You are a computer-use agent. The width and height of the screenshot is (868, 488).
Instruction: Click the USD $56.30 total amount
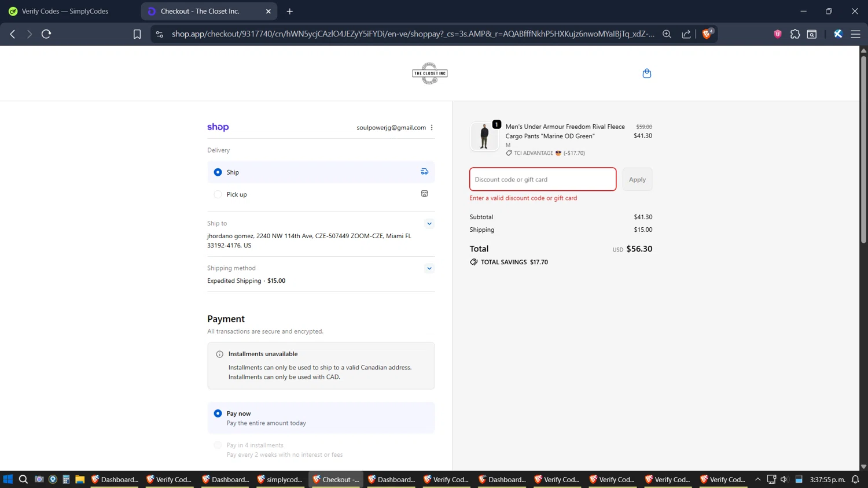coord(632,249)
